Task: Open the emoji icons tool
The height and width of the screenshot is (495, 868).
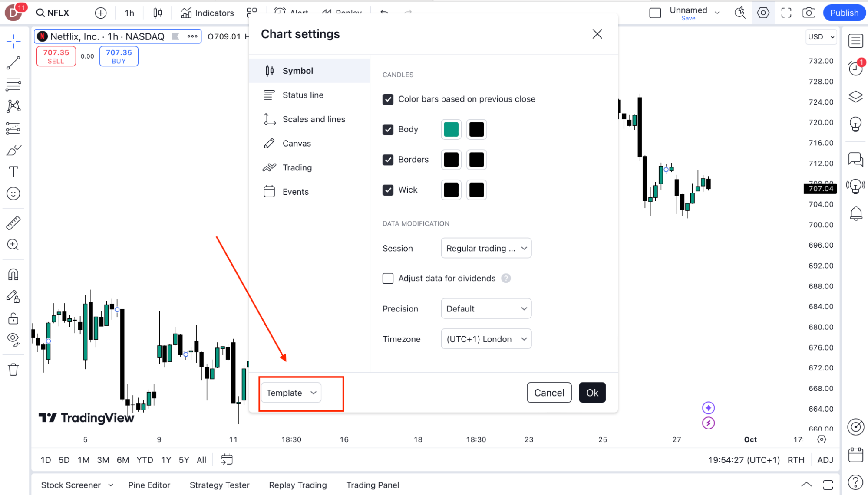Action: point(13,193)
